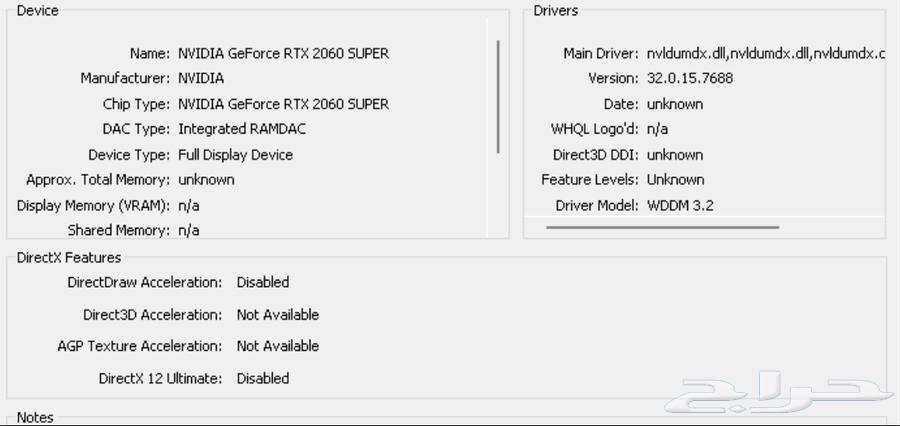Click the DirectDraw Acceleration Disabled status
900x426 pixels.
point(263,282)
